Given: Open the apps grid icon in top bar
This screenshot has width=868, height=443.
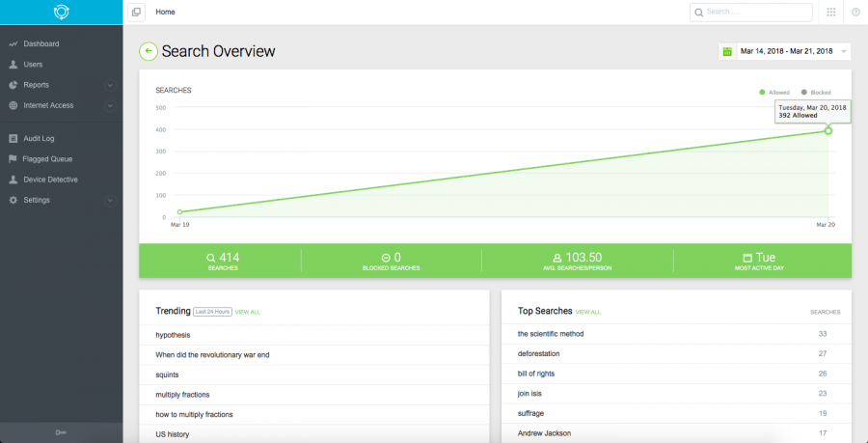Looking at the screenshot, I should pyautogui.click(x=831, y=12).
